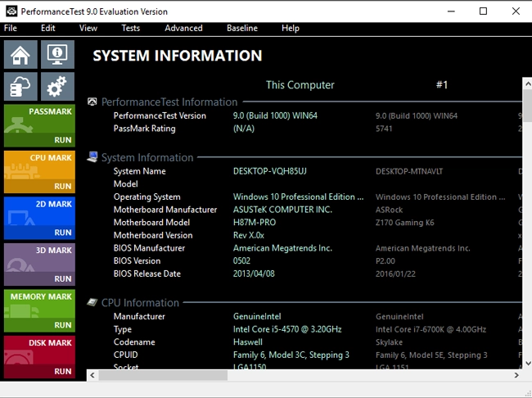Click the PerformanceTest app icon in title bar
This screenshot has height=398, width=532.
coord(11,11)
